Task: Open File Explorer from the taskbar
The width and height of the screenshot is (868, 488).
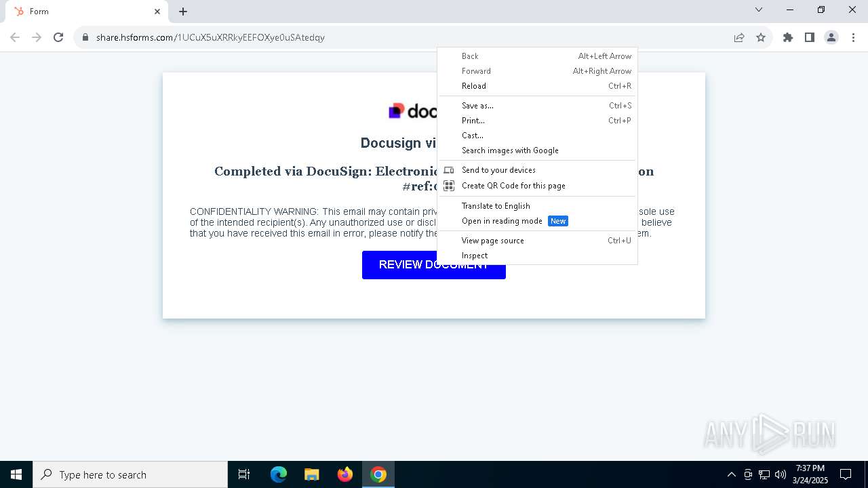Action: [312, 474]
